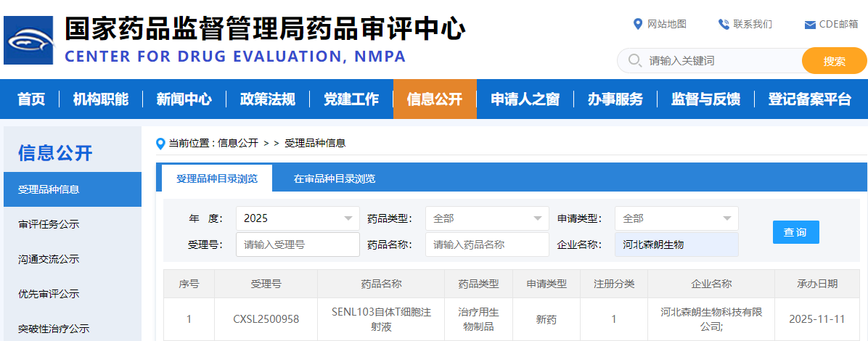Click the site map location pin icon
The width and height of the screenshot is (868, 341).
638,24
